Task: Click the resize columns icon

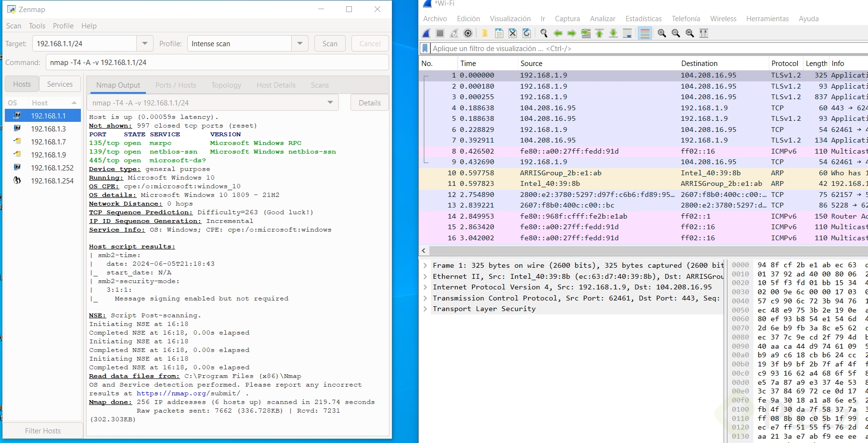Action: coord(703,33)
